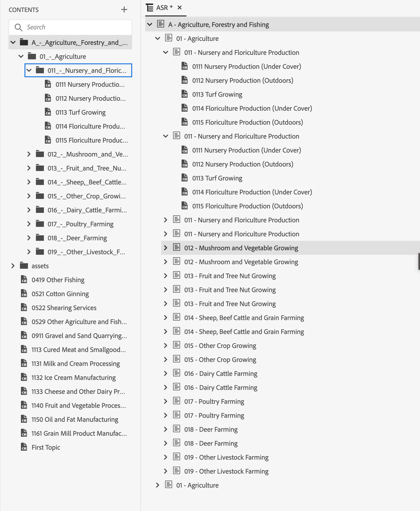Expand the highlighted 012 - Mushroom and Vegetable Growing
This screenshot has height=511, width=420.
pos(166,248)
